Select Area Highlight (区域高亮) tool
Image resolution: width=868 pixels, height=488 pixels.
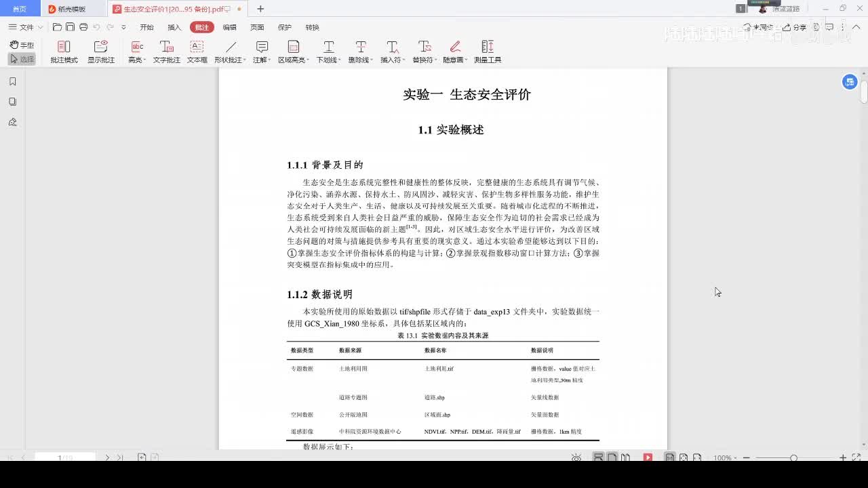[x=292, y=52]
